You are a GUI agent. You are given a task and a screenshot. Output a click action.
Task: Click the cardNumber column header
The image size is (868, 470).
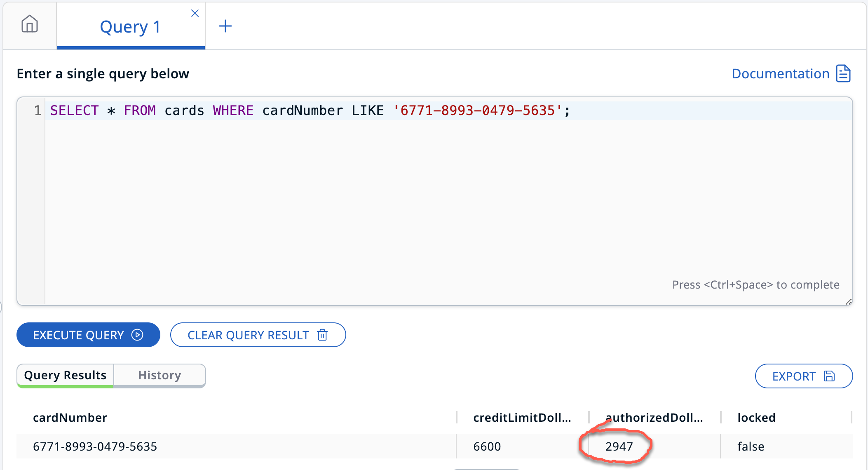coord(70,418)
